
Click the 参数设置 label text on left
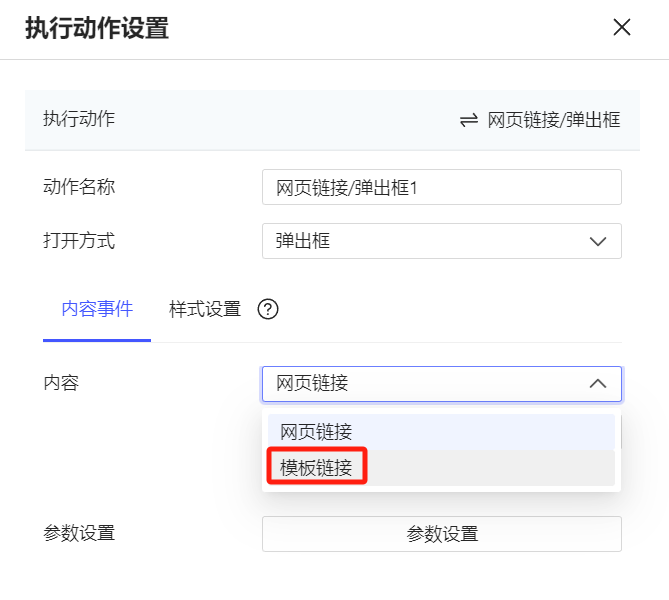click(79, 533)
